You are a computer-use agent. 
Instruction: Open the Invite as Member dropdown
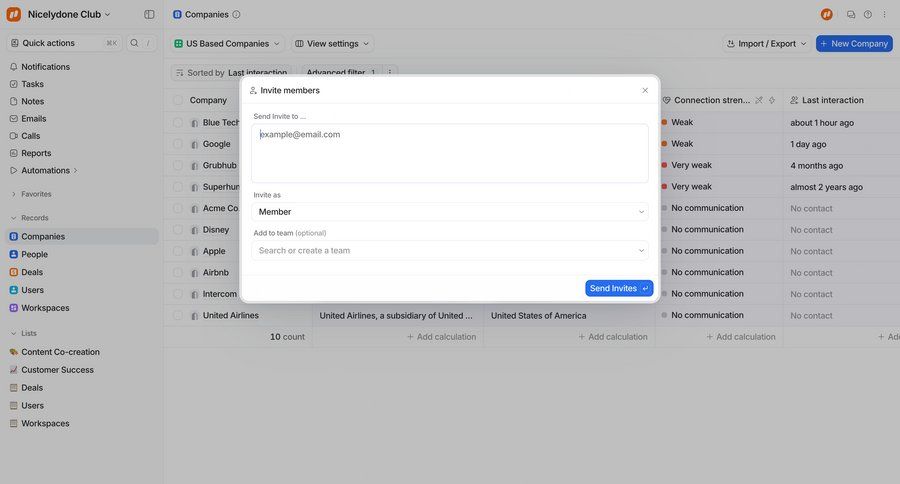tap(449, 212)
